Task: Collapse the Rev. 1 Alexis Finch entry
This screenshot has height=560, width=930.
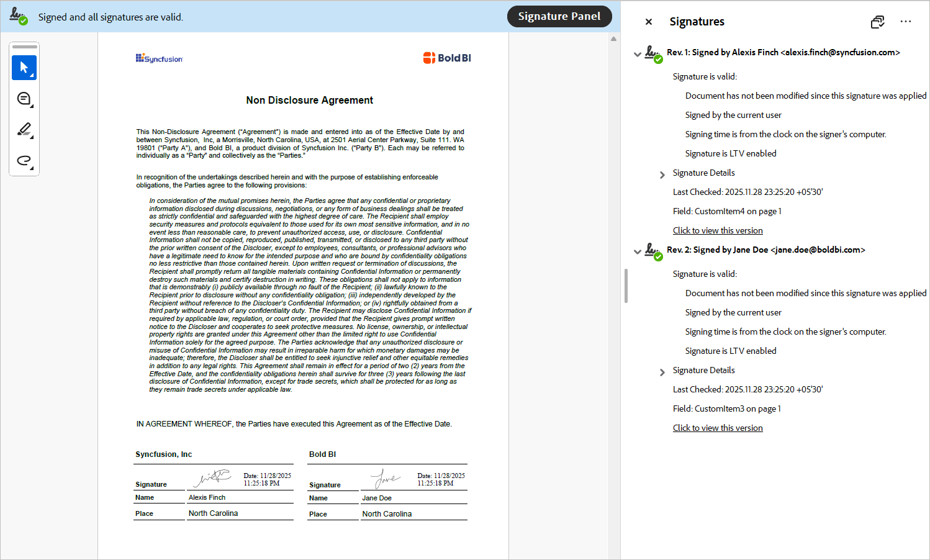Action: (x=637, y=53)
